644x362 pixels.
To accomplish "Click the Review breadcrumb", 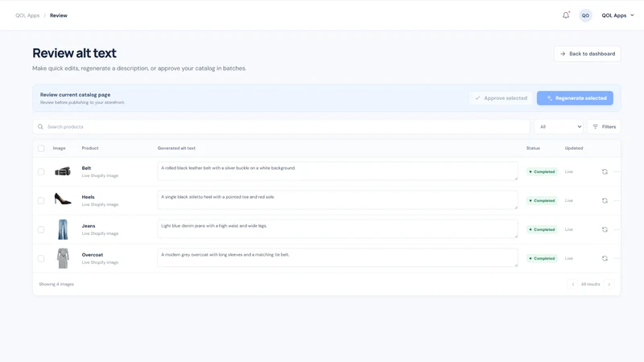I will [58, 15].
